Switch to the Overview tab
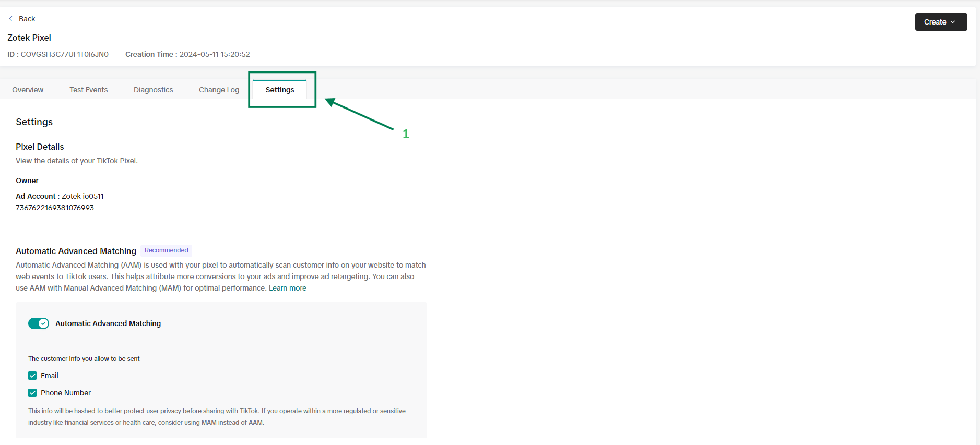 (28, 90)
